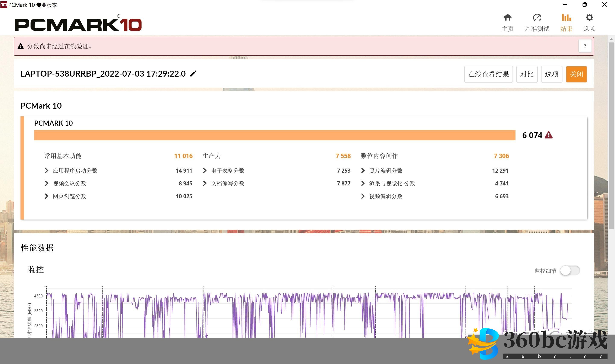Expand the 视频会议分数 details
The image size is (615, 364).
(x=47, y=183)
